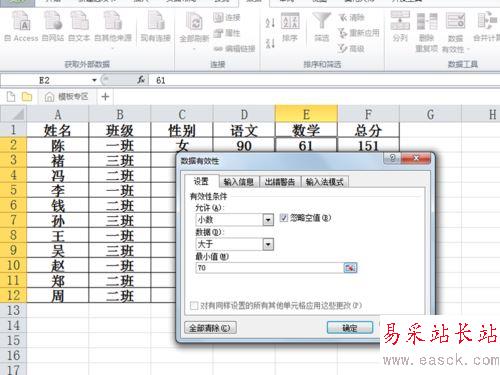
Task: Switch to Settings tab in dialog
Action: tap(201, 181)
